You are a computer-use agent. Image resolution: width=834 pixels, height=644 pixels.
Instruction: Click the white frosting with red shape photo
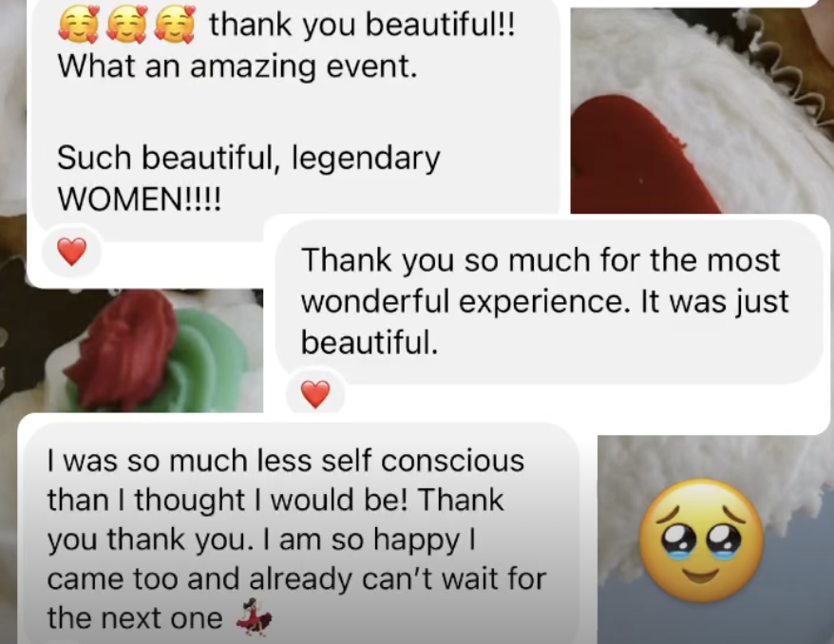(x=702, y=110)
